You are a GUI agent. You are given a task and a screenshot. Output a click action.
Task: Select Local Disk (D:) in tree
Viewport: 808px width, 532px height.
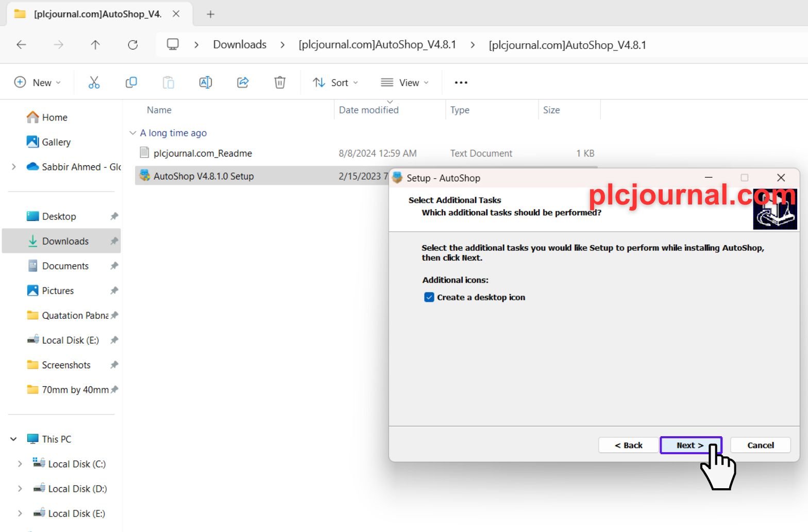(70, 488)
